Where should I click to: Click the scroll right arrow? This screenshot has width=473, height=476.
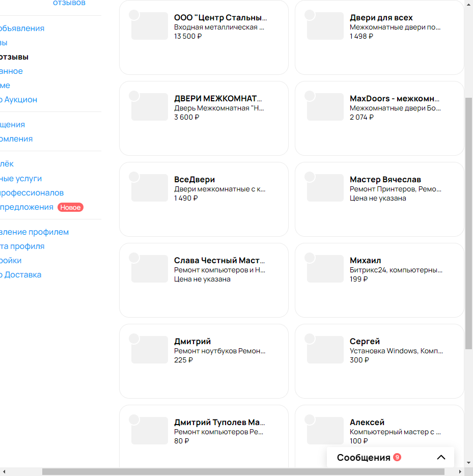coord(460,471)
